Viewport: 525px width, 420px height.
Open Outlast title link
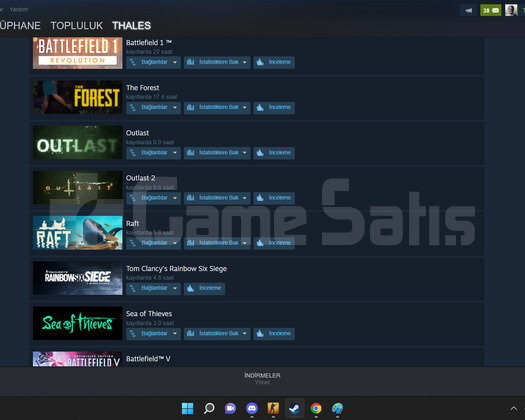(x=137, y=133)
